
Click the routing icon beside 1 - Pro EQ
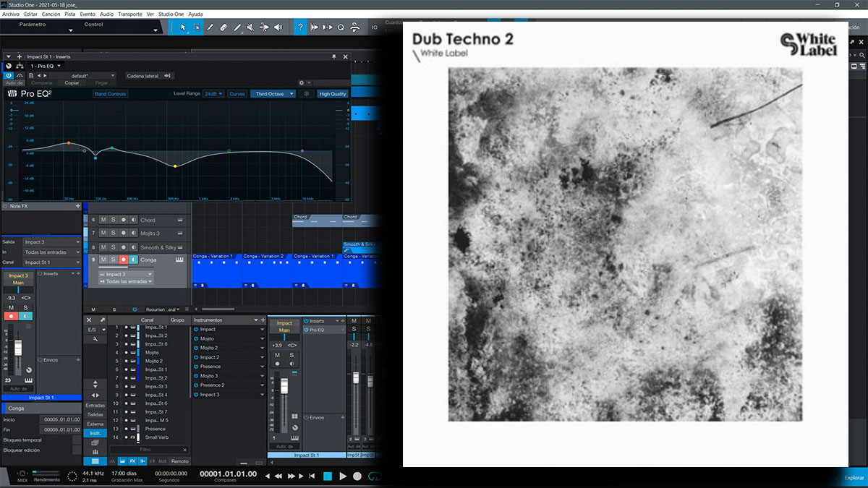(x=20, y=66)
